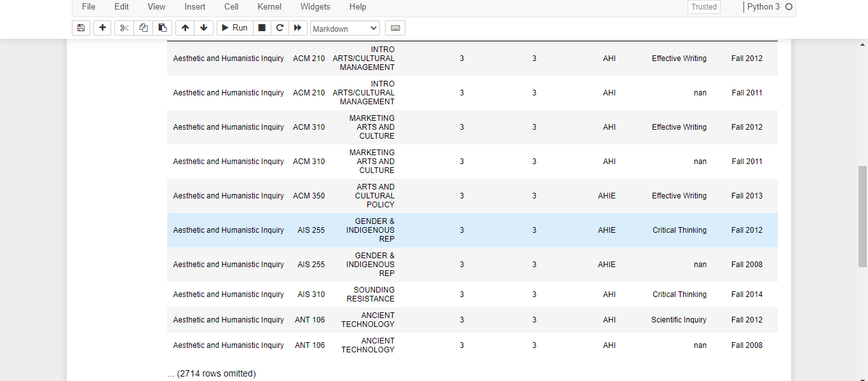Copy the selected cells

pos(142,28)
